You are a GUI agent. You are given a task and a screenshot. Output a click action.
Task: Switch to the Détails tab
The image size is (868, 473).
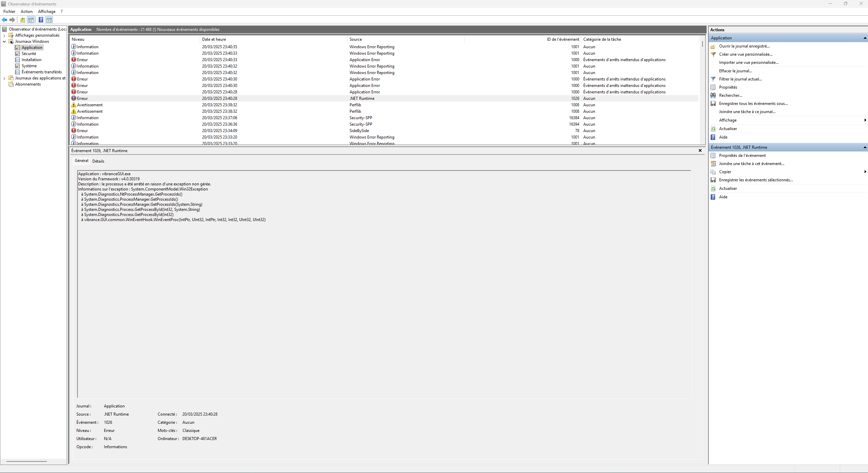point(98,161)
